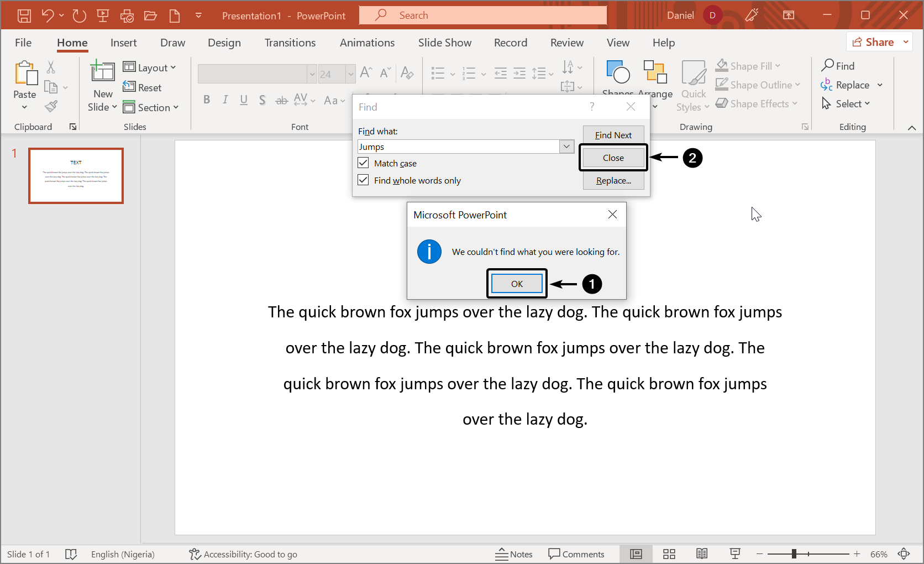Expand the Select dropdown in Editing
This screenshot has width=924, height=564.
tap(852, 104)
